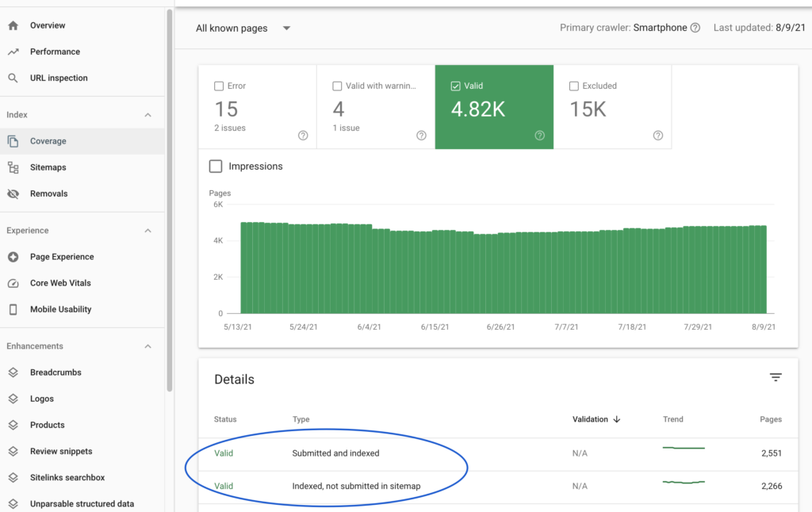Open Mobile Usability report
Image resolution: width=812 pixels, height=512 pixels.
click(x=82, y=310)
